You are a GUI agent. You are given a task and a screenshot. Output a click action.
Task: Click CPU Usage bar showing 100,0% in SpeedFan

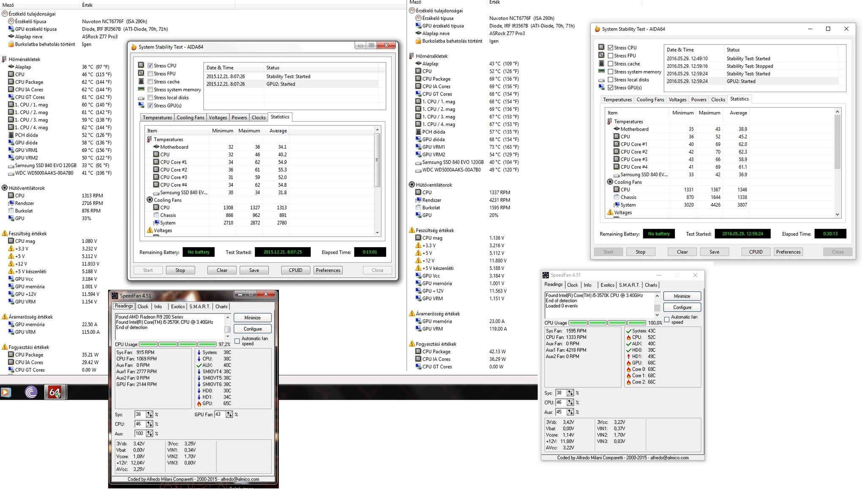(x=607, y=323)
